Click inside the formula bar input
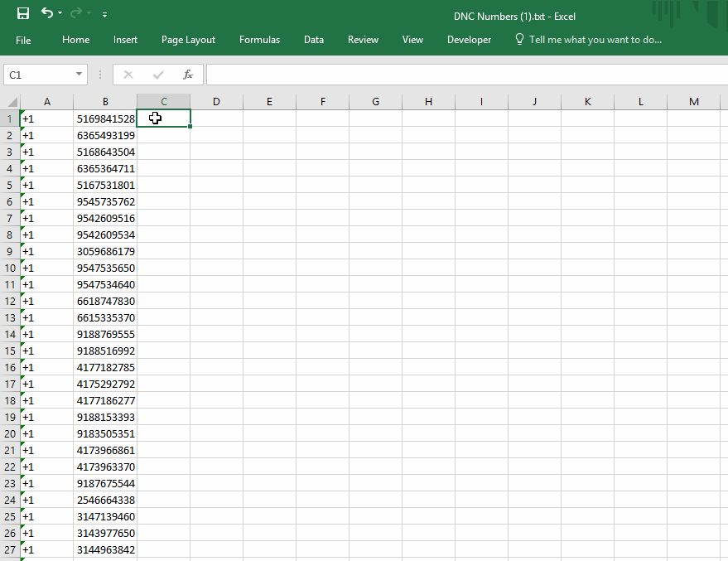This screenshot has height=561, width=728. [x=466, y=75]
